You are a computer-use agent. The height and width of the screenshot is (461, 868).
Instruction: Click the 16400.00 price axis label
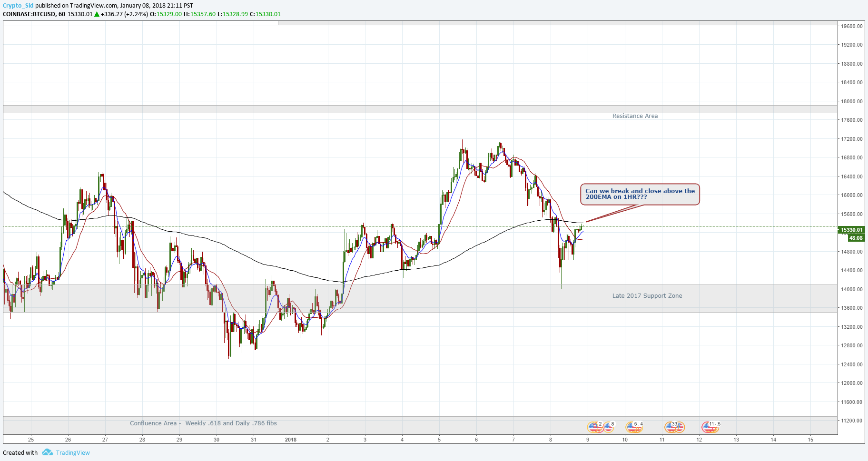852,177
